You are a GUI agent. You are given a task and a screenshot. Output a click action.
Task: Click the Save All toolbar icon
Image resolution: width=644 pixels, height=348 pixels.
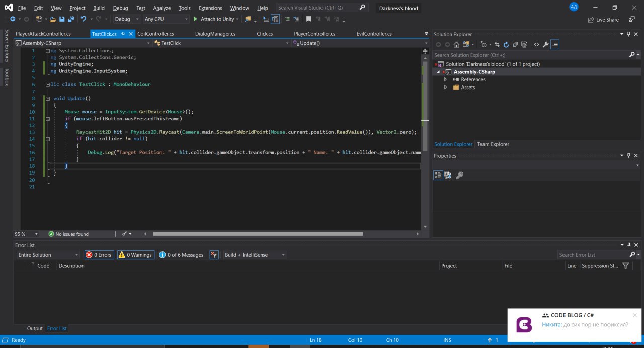point(70,19)
